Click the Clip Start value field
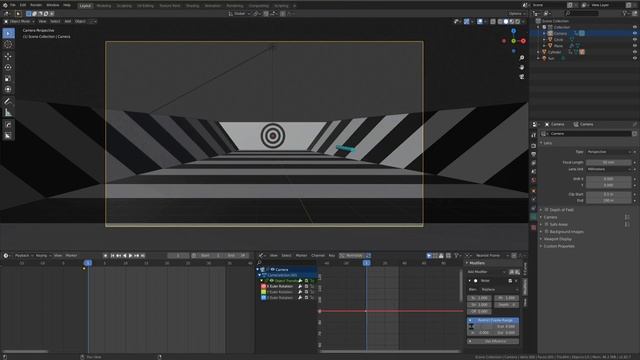640x360 pixels. 609,195
